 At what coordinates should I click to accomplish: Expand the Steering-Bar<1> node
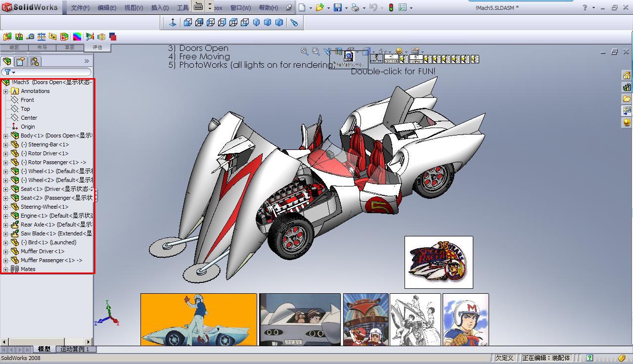click(x=5, y=144)
